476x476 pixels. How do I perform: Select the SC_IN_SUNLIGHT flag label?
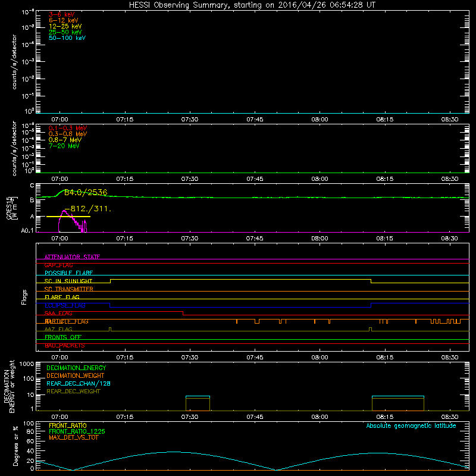coord(68,281)
